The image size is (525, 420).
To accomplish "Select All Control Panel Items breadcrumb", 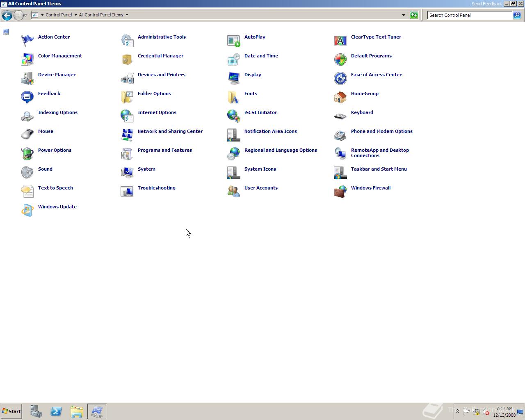I will (101, 15).
